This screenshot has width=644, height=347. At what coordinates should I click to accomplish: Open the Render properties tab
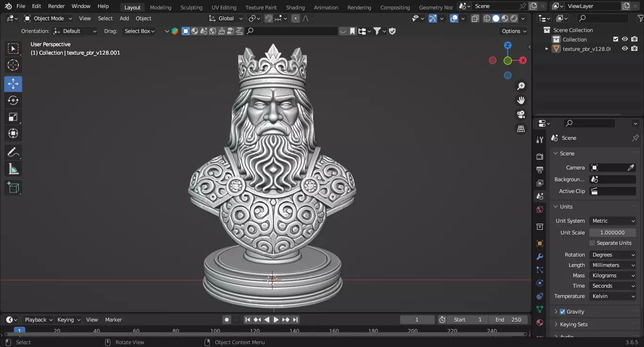coord(540,156)
